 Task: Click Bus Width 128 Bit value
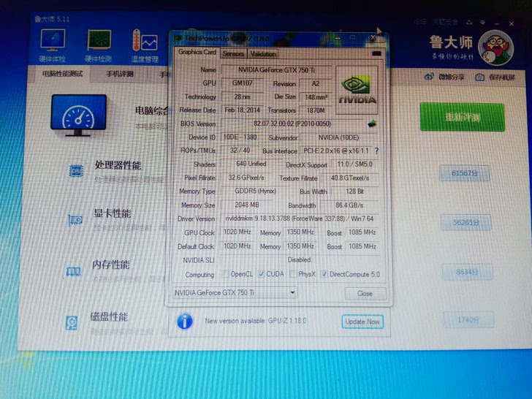[354, 191]
